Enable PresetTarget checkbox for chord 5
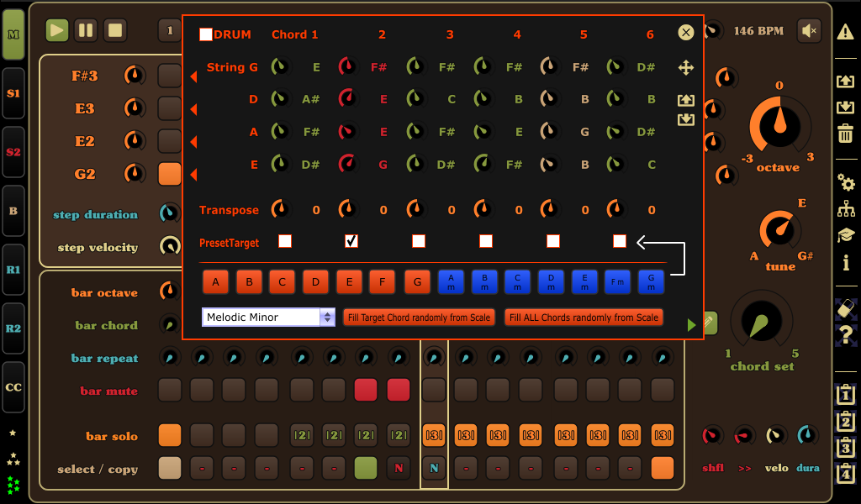 553,241
